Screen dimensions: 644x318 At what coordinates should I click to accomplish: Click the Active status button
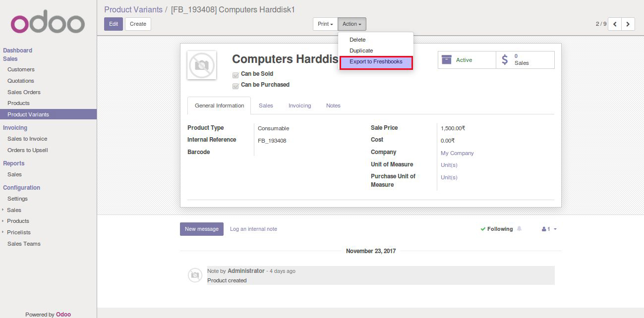coord(467,60)
